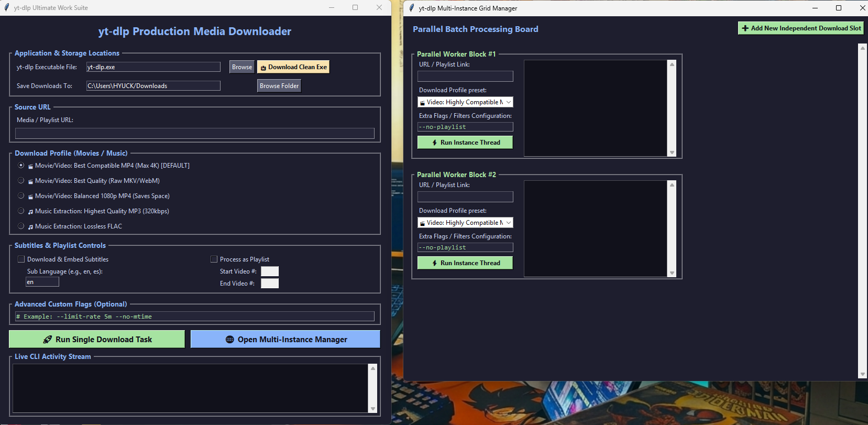Click Worker Block #2 output console
Image resolution: width=868 pixels, height=425 pixels.
[596, 228]
